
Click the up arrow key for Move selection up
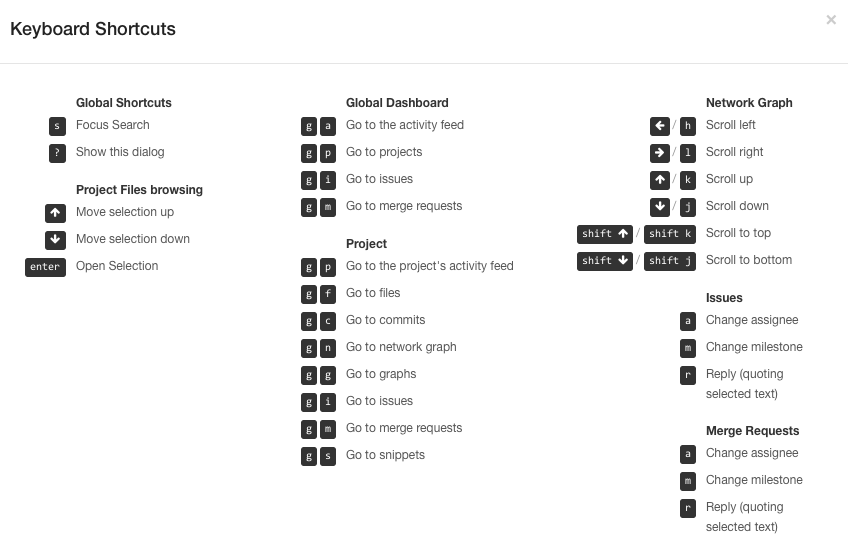click(x=55, y=213)
